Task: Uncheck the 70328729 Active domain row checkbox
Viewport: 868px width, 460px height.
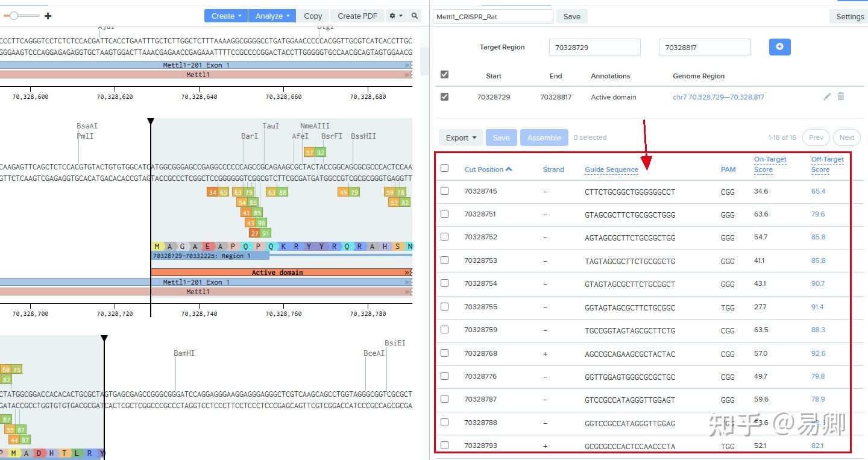Action: coord(444,96)
